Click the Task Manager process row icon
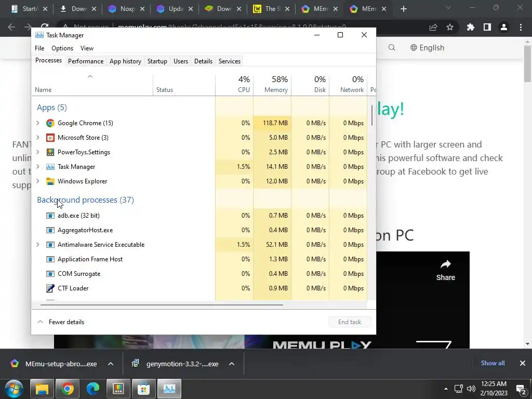Viewport: 532px width, 399px height. 50,167
